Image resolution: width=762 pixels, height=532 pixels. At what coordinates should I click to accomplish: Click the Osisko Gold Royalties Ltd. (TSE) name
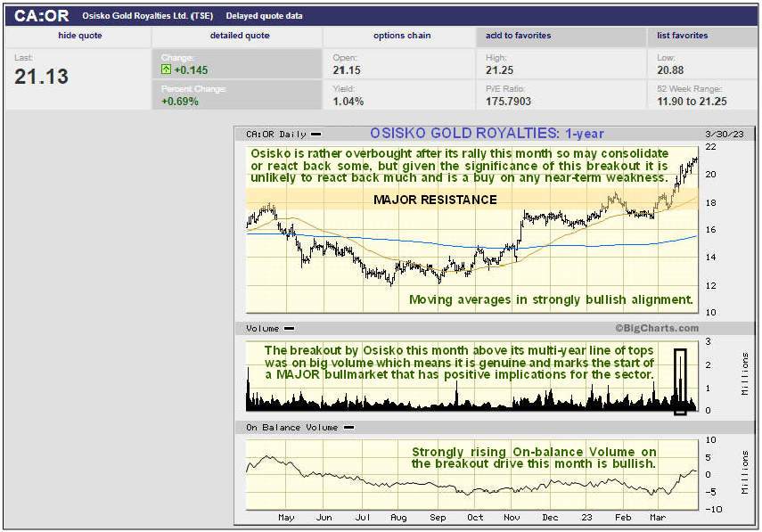(x=148, y=15)
